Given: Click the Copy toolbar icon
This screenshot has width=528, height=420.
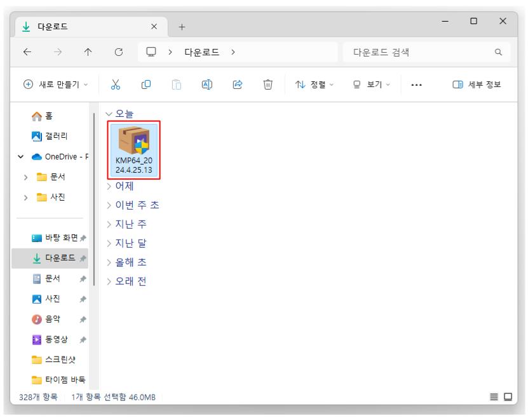Looking at the screenshot, I should coord(146,85).
